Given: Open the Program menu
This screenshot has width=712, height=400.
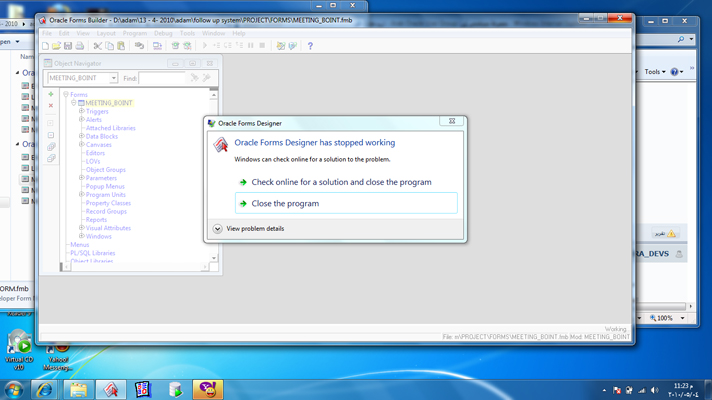Looking at the screenshot, I should (135, 33).
